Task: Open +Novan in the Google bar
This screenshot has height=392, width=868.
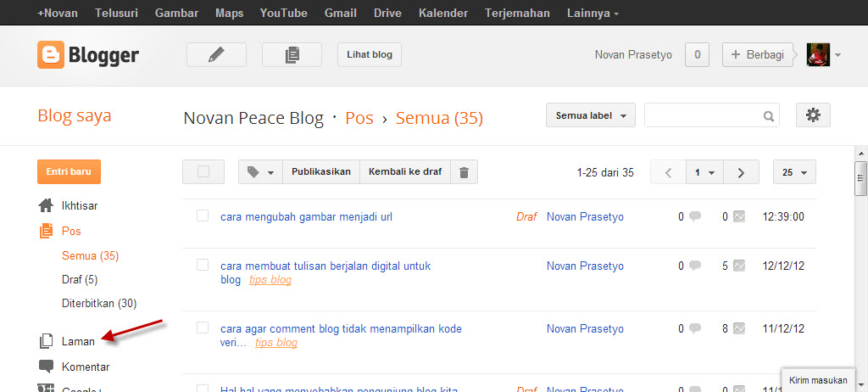Action: coord(58,13)
